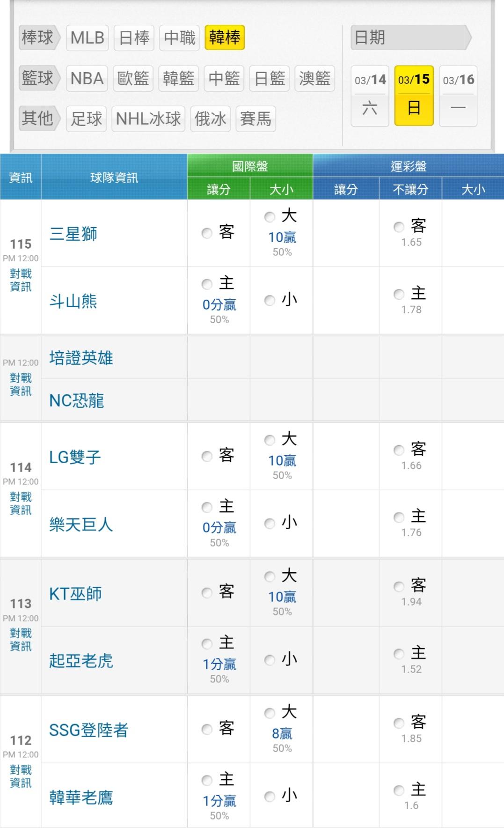The image size is (504, 835).
Task: Select 客 1.94 moneyline for KT巫師
Action: 399,587
